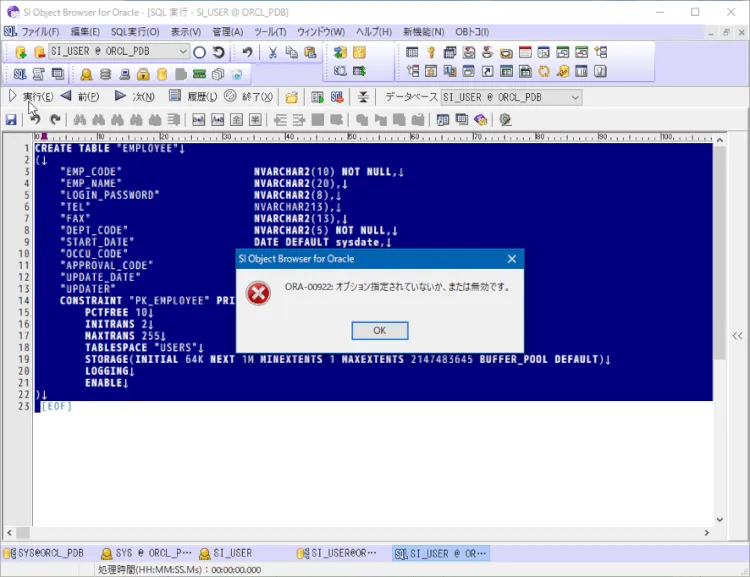Click the question mark help icon
Viewport: 750px width, 577px height.
coord(600,71)
